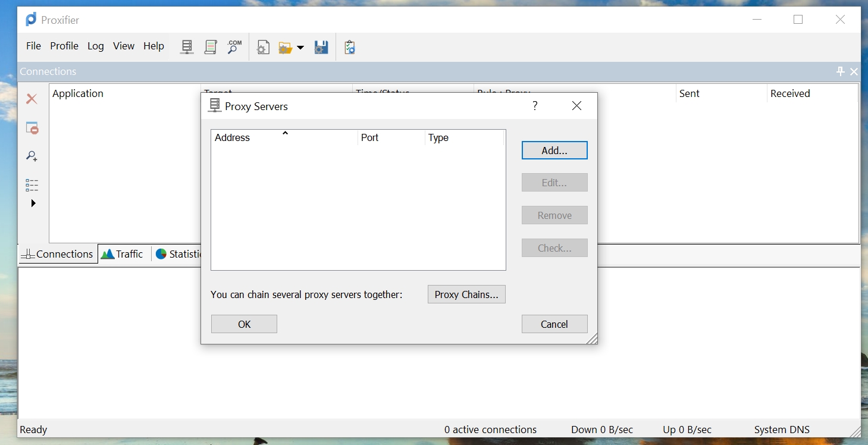Click the open profile folder icon

pyautogui.click(x=286, y=48)
